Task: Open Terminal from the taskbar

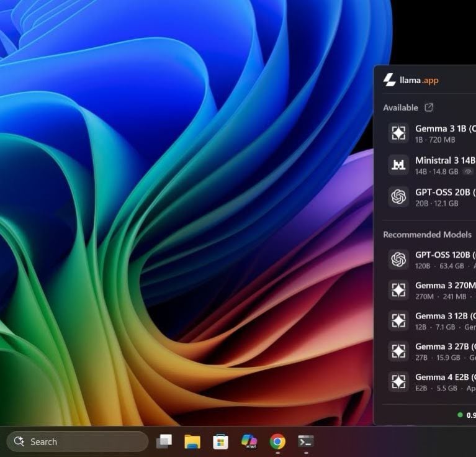Action: (x=306, y=441)
